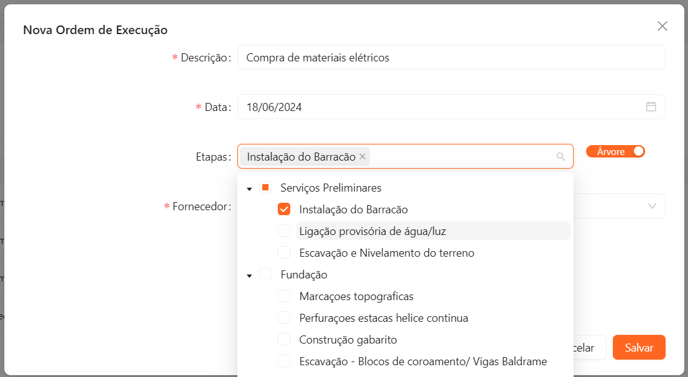Remove the Instalação do Barracão tag
688x377 pixels.
tap(362, 156)
